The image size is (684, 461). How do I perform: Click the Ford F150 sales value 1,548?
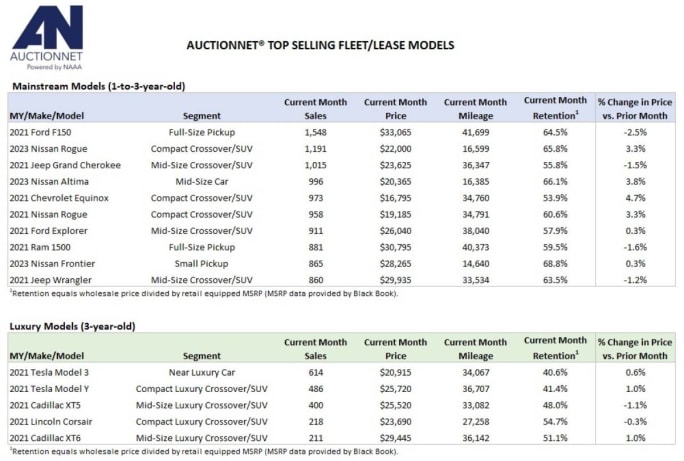(x=315, y=132)
